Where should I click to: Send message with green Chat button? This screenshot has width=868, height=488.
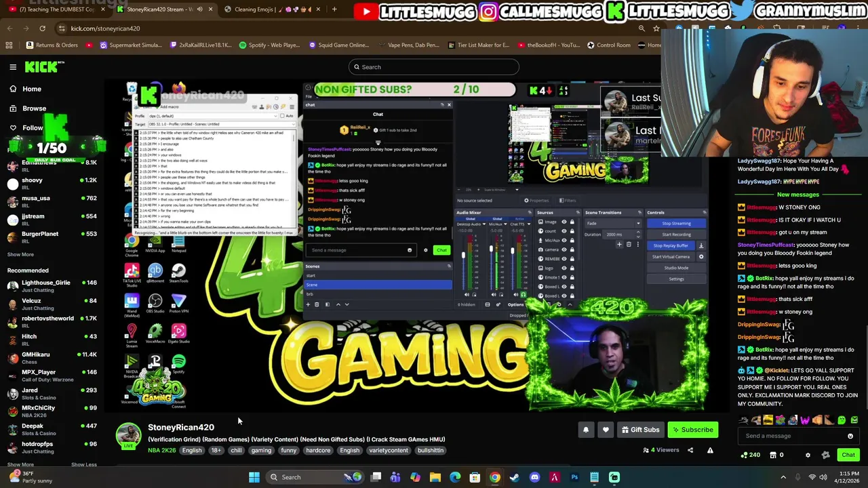(x=848, y=455)
